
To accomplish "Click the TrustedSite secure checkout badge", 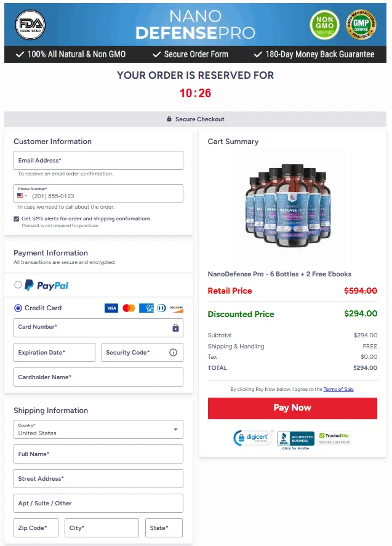I will pyautogui.click(x=335, y=438).
